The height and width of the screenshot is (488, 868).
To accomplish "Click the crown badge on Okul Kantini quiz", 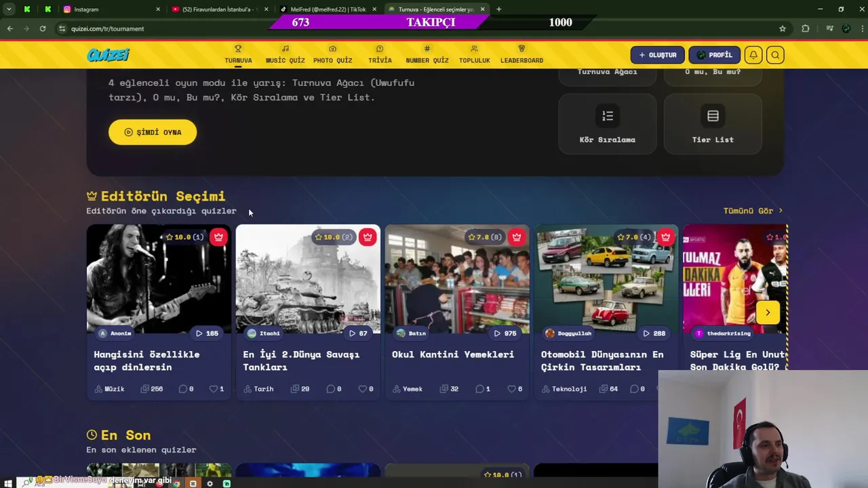I will click(x=517, y=237).
